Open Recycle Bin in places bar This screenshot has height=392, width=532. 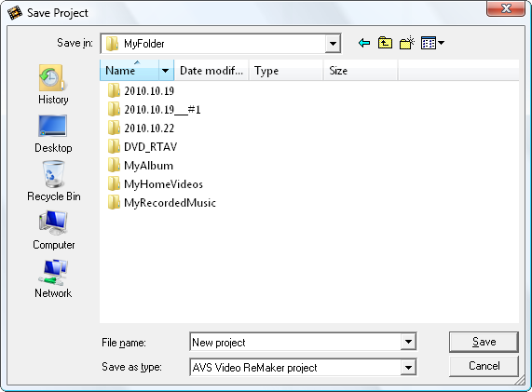point(54,182)
